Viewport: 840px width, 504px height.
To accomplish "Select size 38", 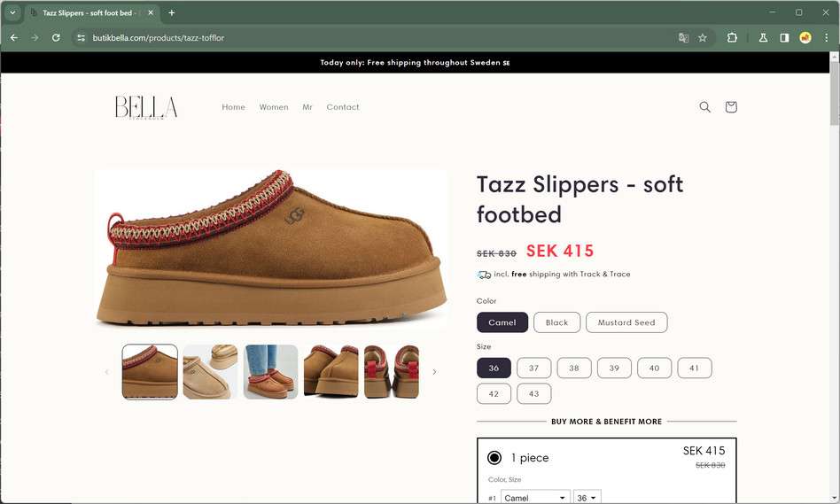I will tap(574, 368).
